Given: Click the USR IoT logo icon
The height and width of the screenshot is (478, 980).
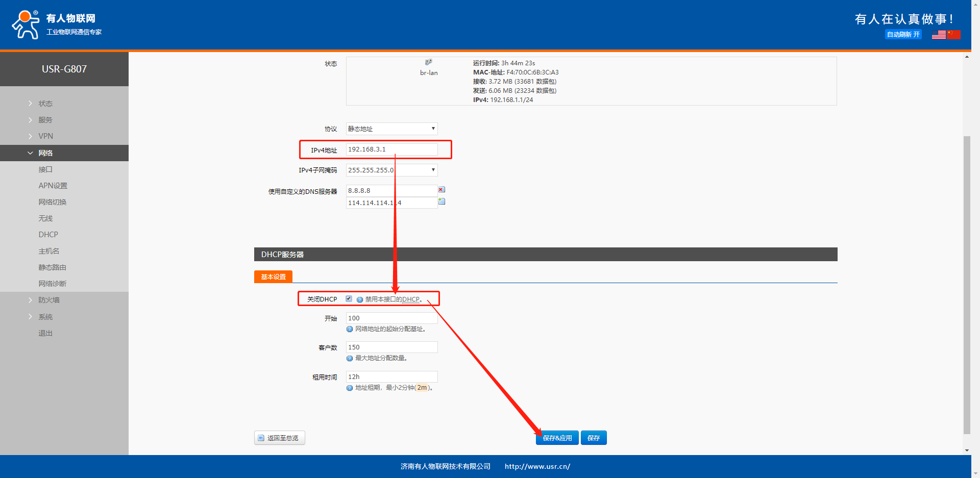Looking at the screenshot, I should 26,24.
